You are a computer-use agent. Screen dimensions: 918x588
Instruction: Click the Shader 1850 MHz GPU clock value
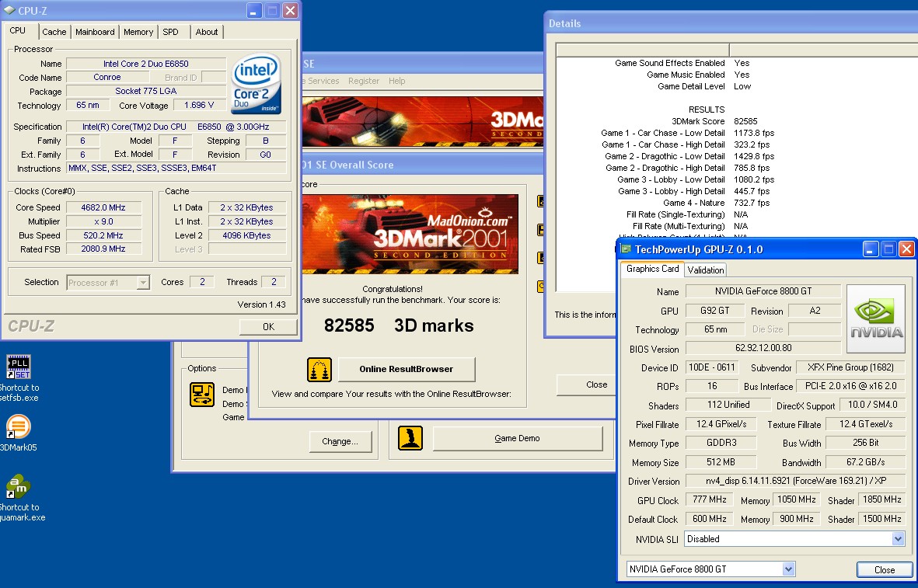coord(881,499)
